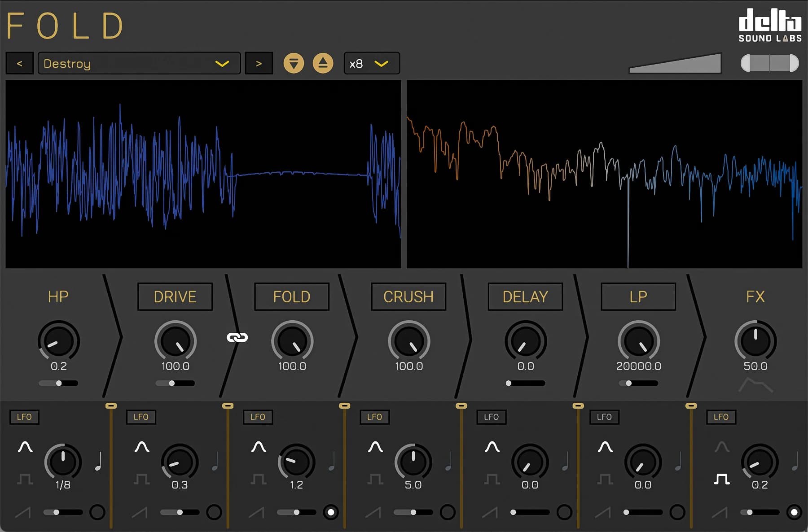Go to the next preset
Screen dimensions: 808x532
[x=259, y=63]
